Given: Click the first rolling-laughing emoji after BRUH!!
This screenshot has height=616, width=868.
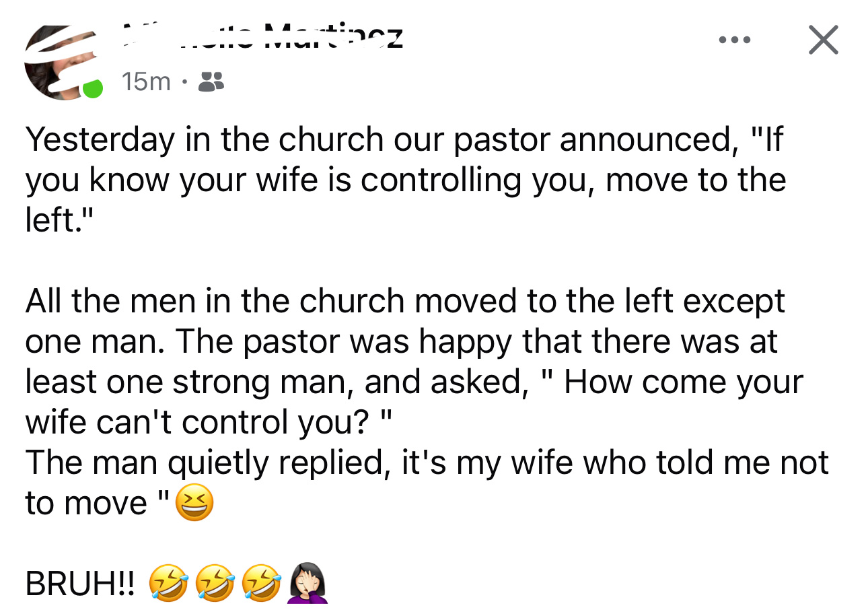Looking at the screenshot, I should click(168, 583).
